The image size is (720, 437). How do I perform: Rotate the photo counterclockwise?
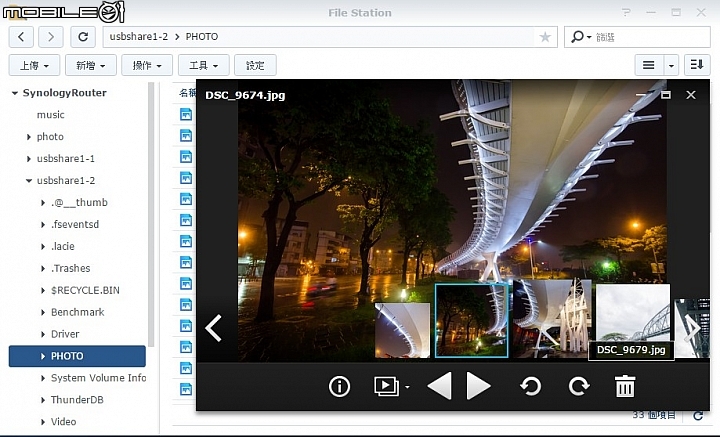[530, 386]
